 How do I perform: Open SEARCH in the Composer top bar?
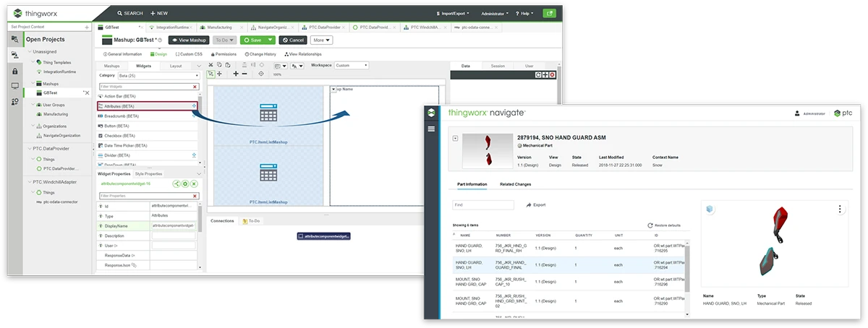(x=130, y=13)
